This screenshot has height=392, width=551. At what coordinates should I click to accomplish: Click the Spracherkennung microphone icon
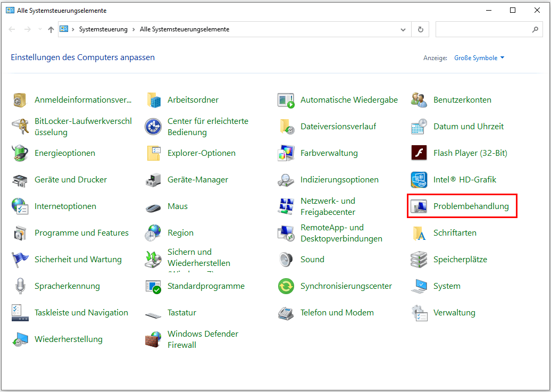20,286
